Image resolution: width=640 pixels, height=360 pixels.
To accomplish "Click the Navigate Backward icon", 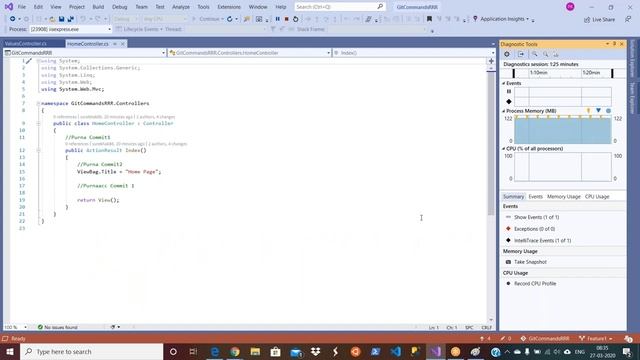I will [x=13, y=19].
